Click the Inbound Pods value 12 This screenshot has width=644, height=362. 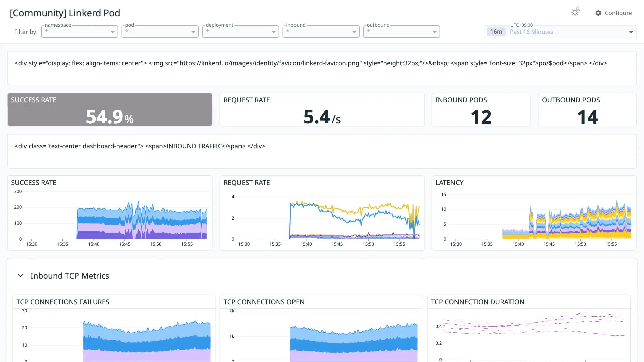point(481,117)
